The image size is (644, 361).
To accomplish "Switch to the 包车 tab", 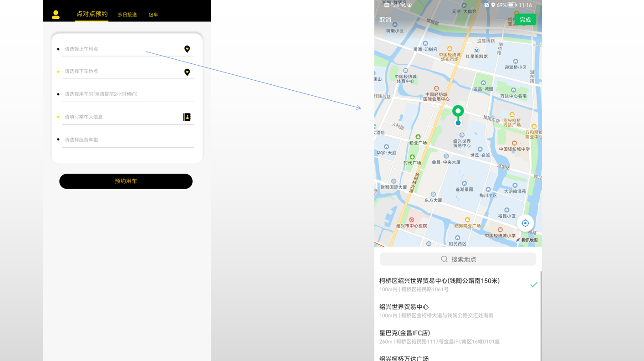I will [153, 14].
